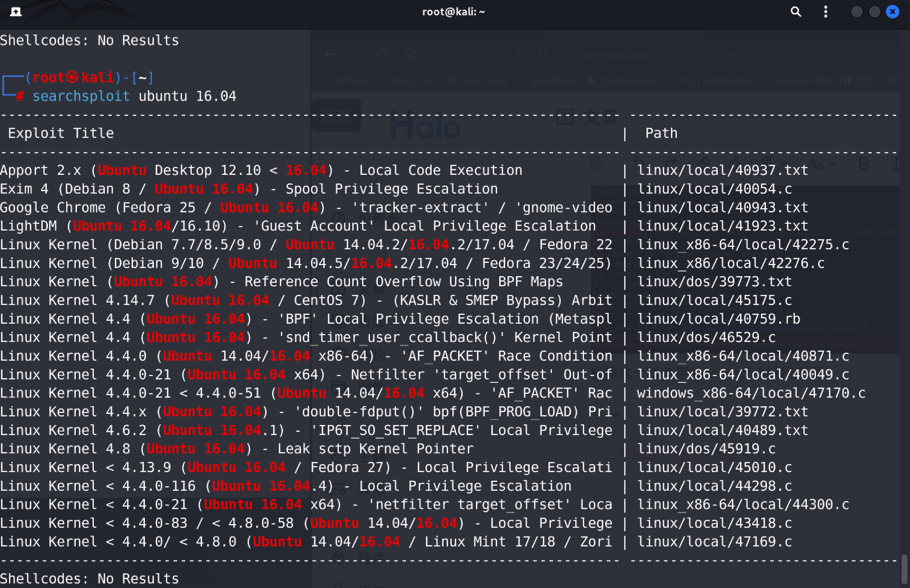Click the window title 'root@kali: ~'
910x588 pixels.
point(454,12)
